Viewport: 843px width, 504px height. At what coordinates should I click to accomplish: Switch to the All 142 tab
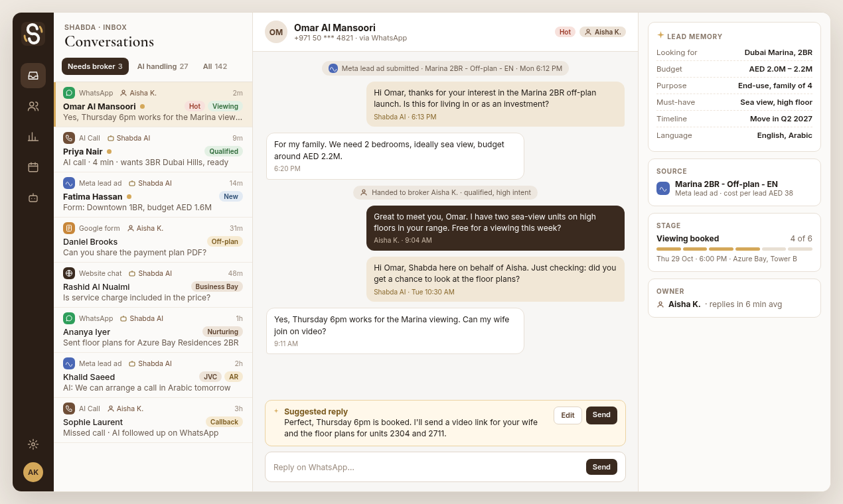[215, 66]
